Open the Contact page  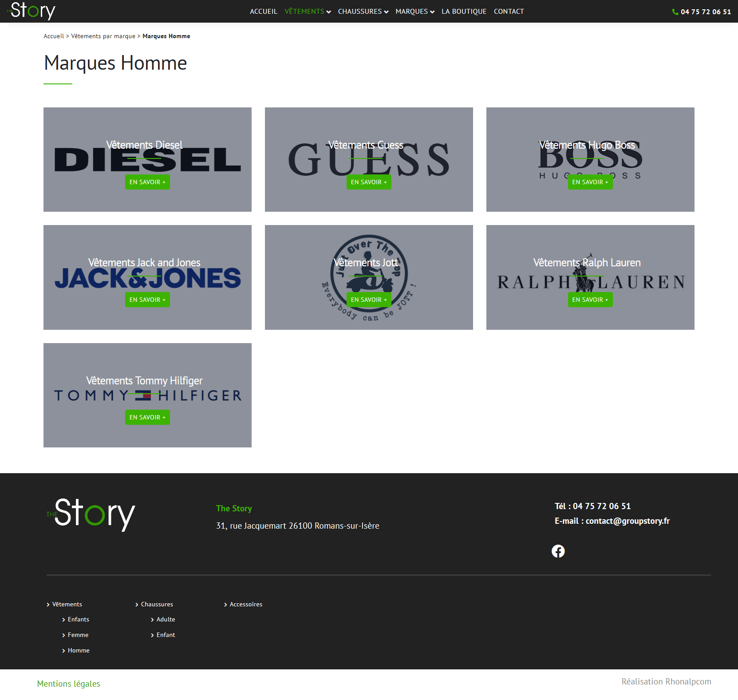click(509, 12)
